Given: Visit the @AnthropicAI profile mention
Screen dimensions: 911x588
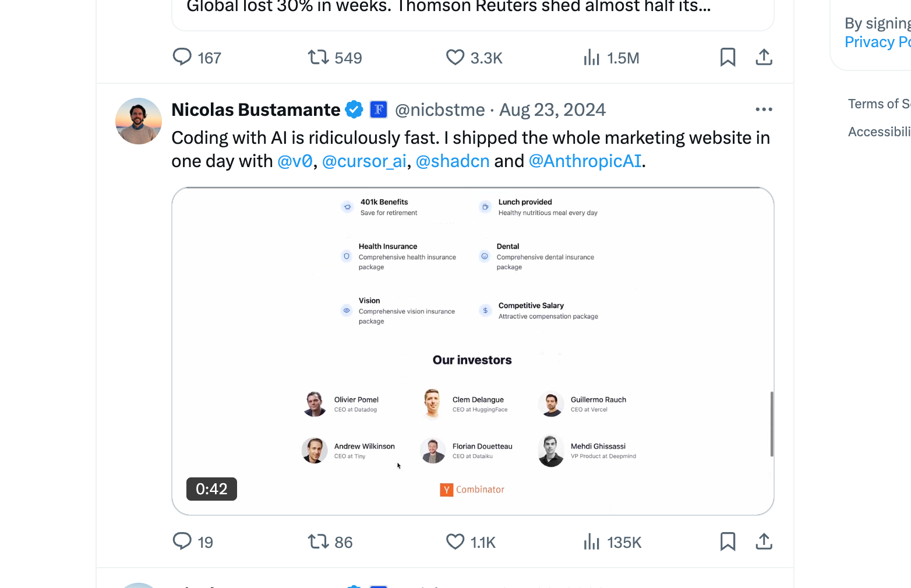Looking at the screenshot, I should coord(585,161).
